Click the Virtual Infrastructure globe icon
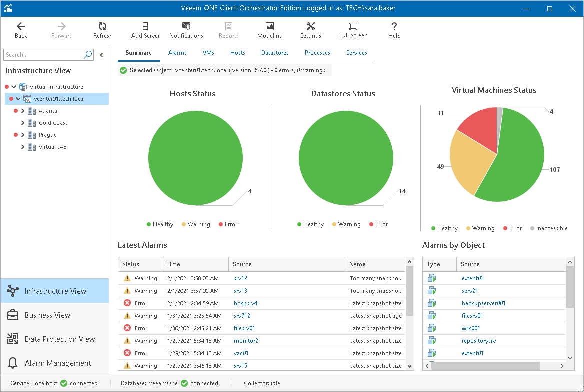Screen dimensions: 584x392 pyautogui.click(x=23, y=87)
